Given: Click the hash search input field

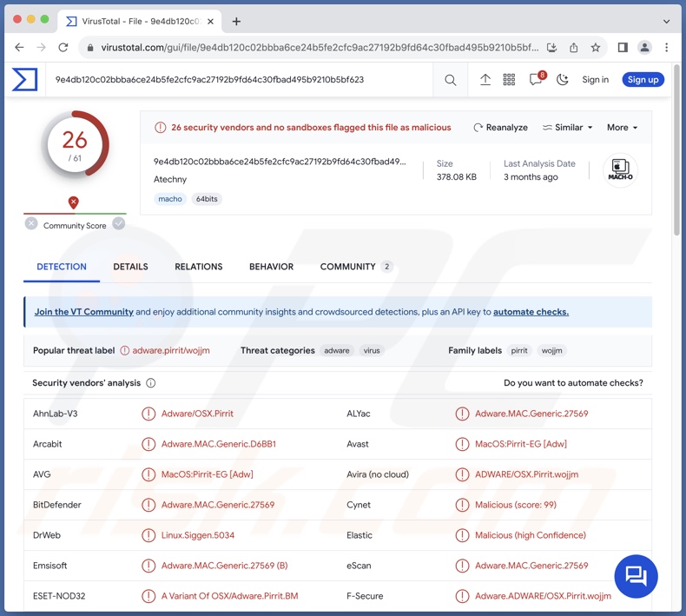Looking at the screenshot, I should coord(240,80).
